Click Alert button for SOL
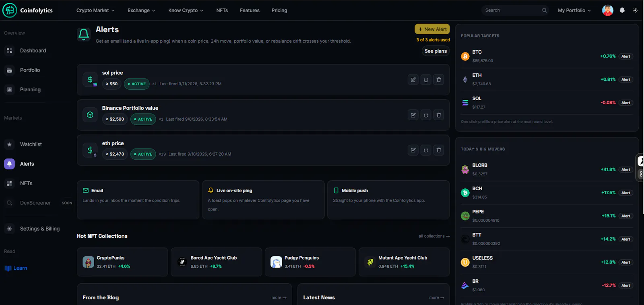The width and height of the screenshot is (644, 305). 625,103
